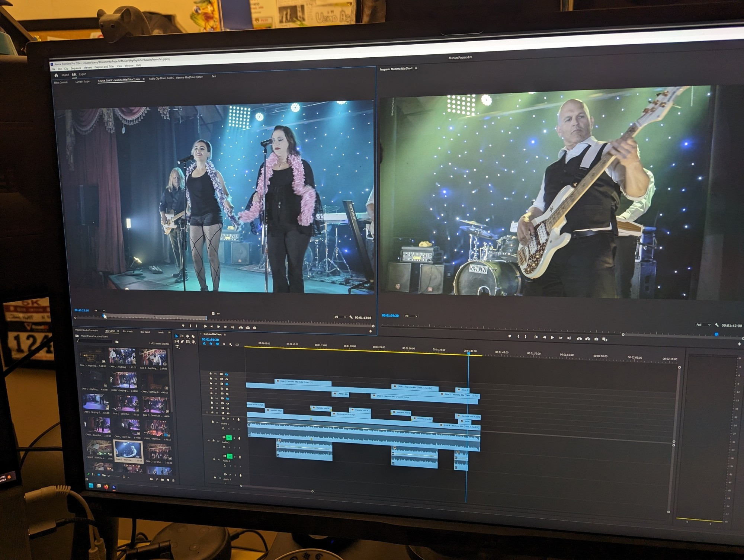The height and width of the screenshot is (560, 744).
Task: Unmute Audio 3 track (green M)
Action: [x=230, y=457]
